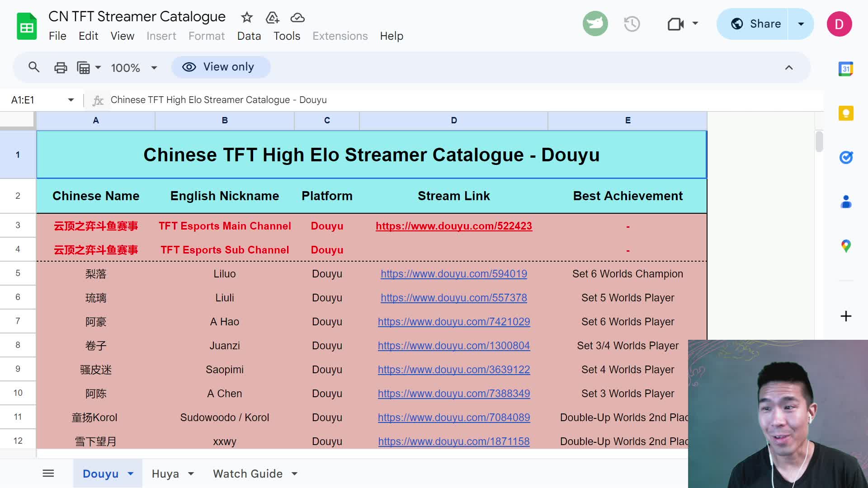
Task: Print the spreadsheet using the printer icon
Action: coord(61,68)
